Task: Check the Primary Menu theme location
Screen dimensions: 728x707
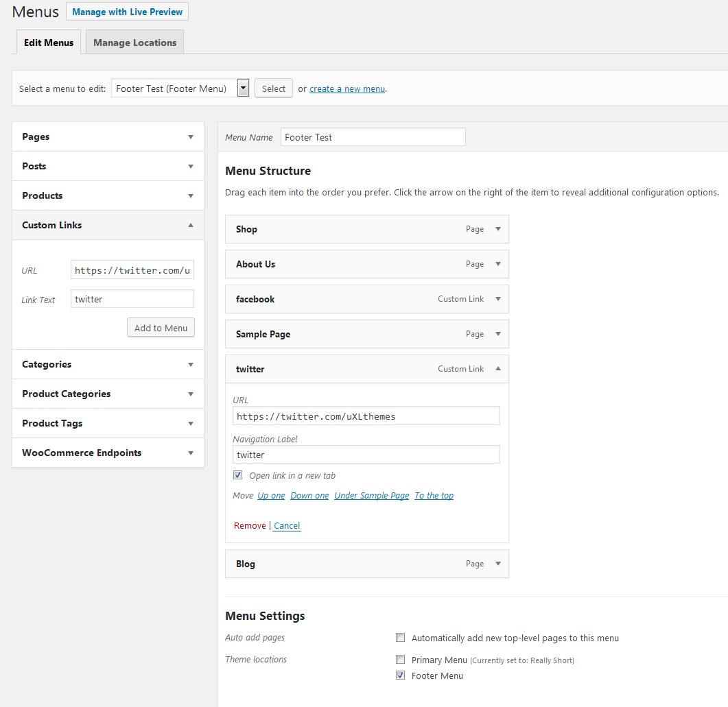Action: tap(400, 659)
